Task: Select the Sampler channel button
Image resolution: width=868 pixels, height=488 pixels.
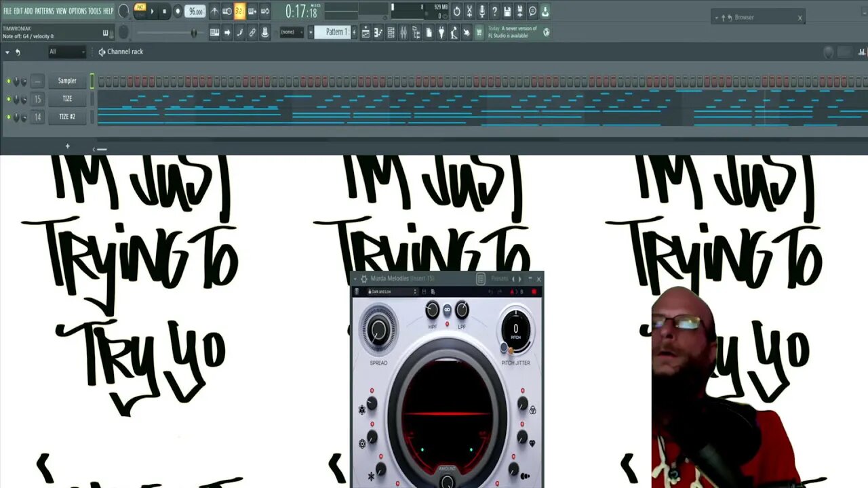Action: tap(67, 81)
